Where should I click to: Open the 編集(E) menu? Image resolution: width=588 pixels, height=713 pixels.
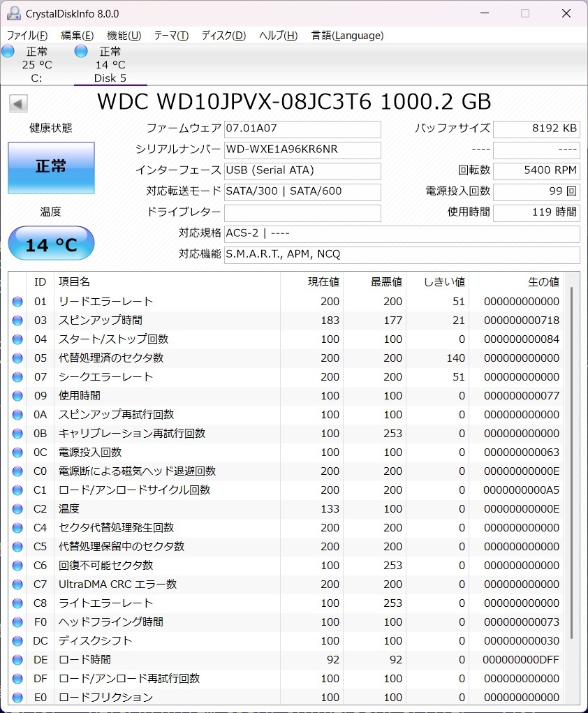tap(78, 36)
